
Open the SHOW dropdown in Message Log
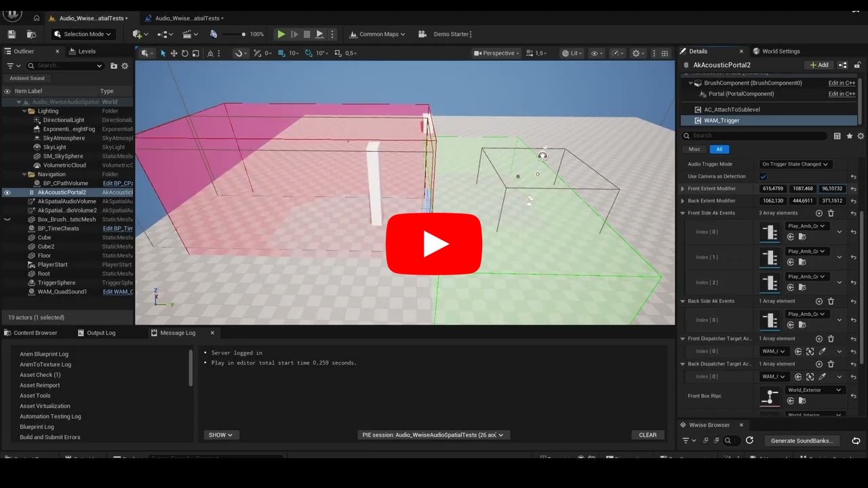point(220,435)
